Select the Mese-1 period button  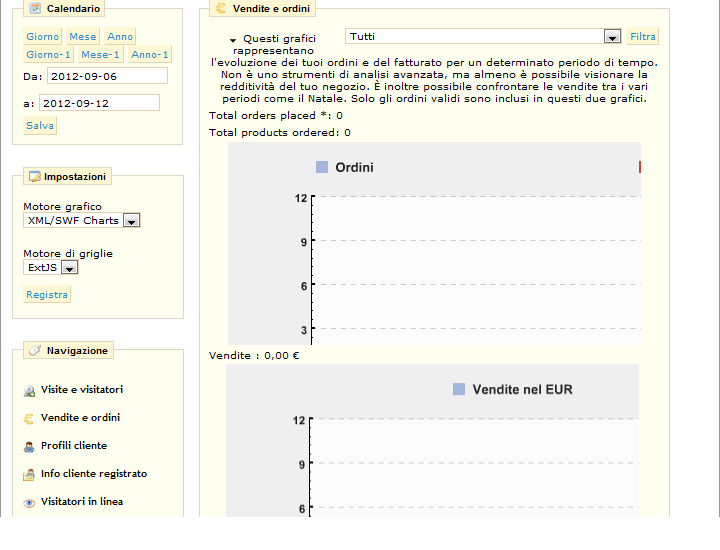[x=101, y=55]
